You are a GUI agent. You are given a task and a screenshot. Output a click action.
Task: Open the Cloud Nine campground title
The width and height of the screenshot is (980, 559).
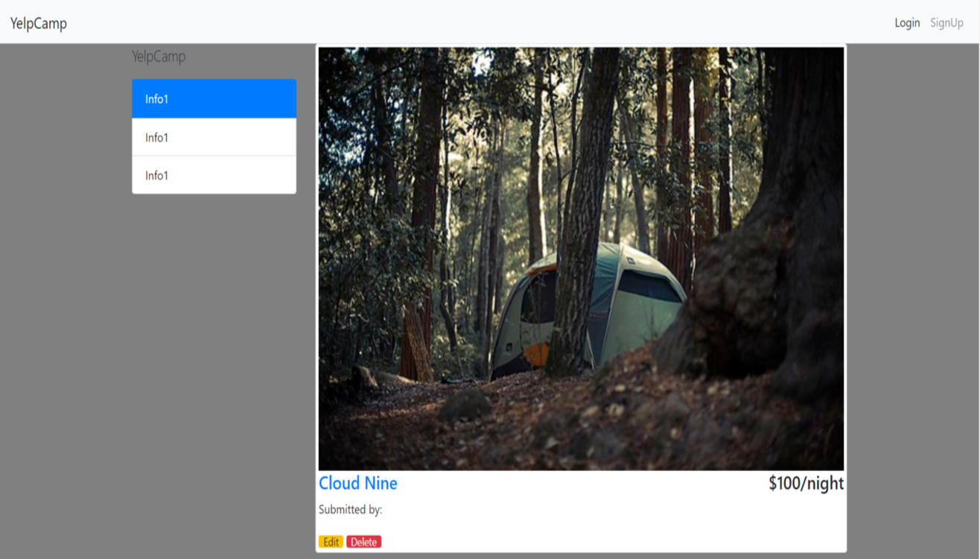[358, 484]
